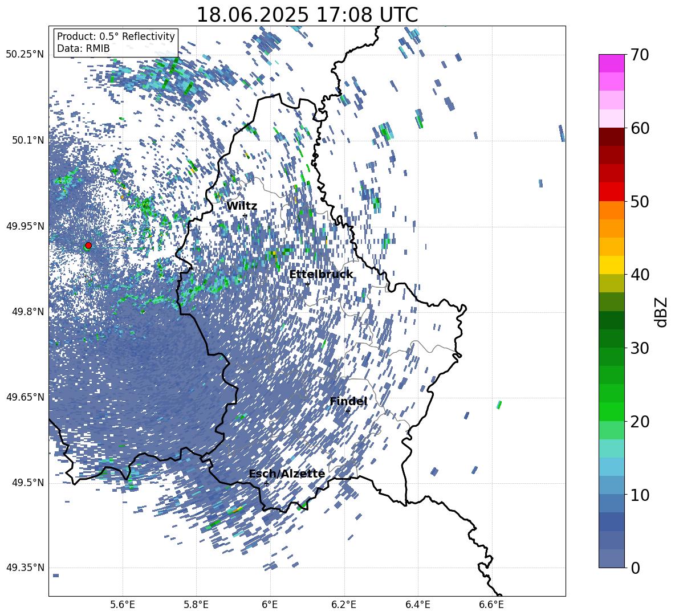Click the Wiltz city label
Screen dimensions: 675x616
point(242,206)
